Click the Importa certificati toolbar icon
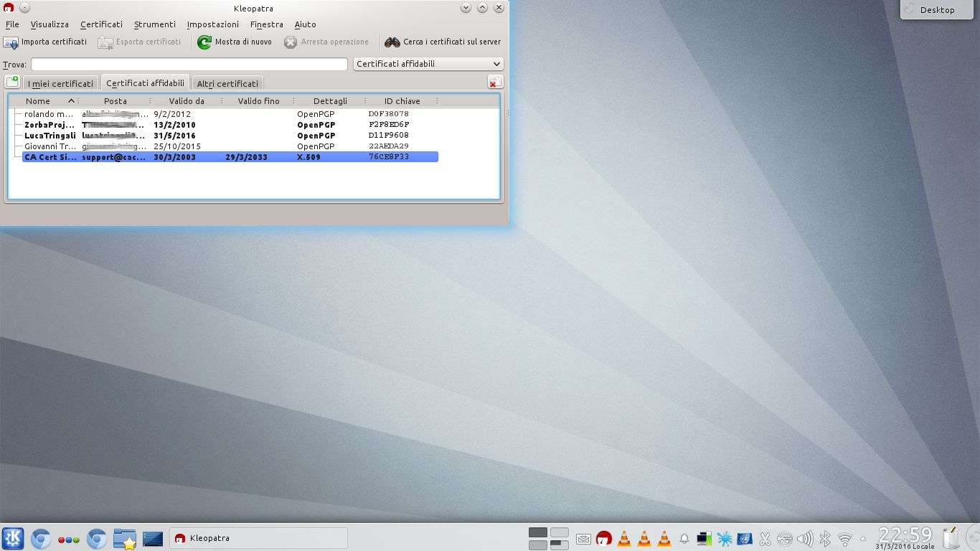This screenshot has height=551, width=980. click(11, 42)
